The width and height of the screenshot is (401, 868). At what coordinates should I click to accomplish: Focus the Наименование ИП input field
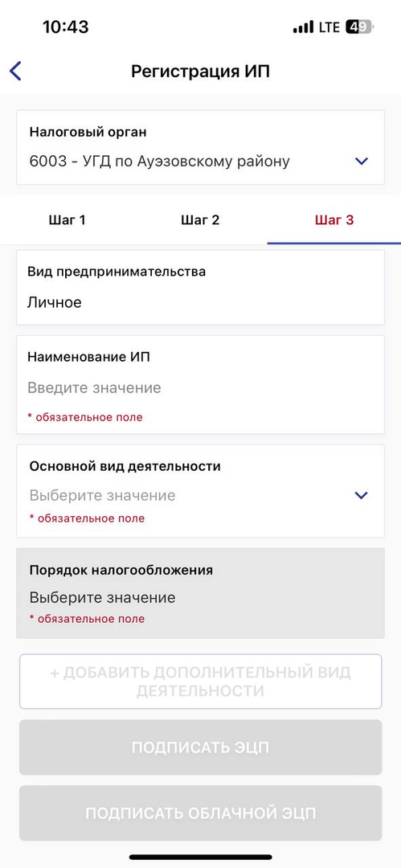coord(201,385)
